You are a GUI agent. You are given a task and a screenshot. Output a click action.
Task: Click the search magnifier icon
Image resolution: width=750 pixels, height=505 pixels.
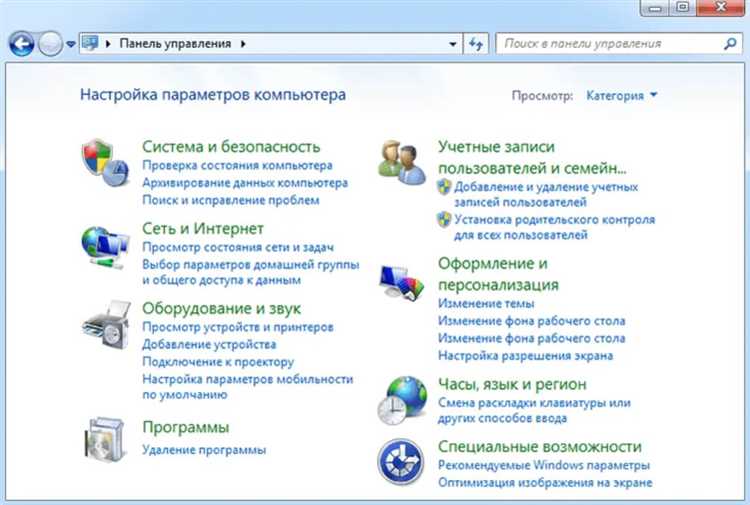pyautogui.click(x=730, y=44)
